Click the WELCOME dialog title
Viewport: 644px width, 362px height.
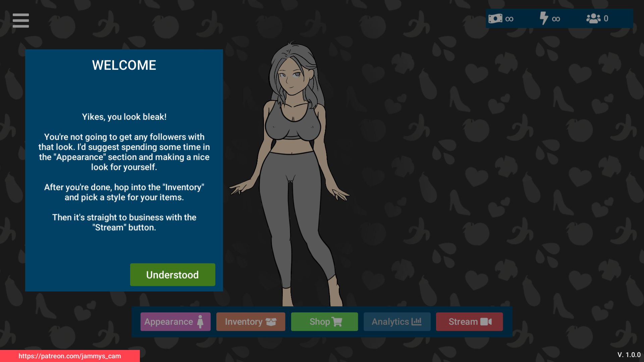pyautogui.click(x=124, y=65)
